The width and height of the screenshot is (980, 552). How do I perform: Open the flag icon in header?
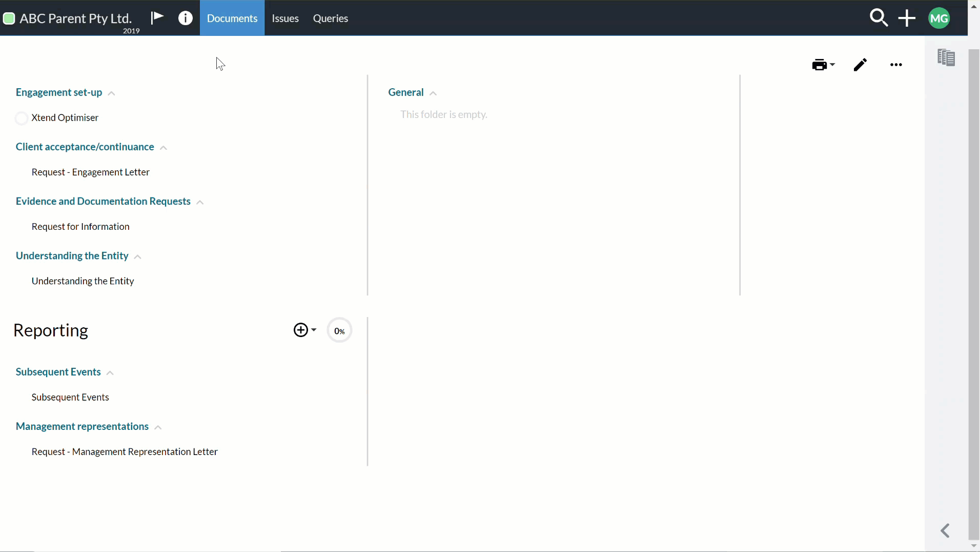(x=157, y=18)
